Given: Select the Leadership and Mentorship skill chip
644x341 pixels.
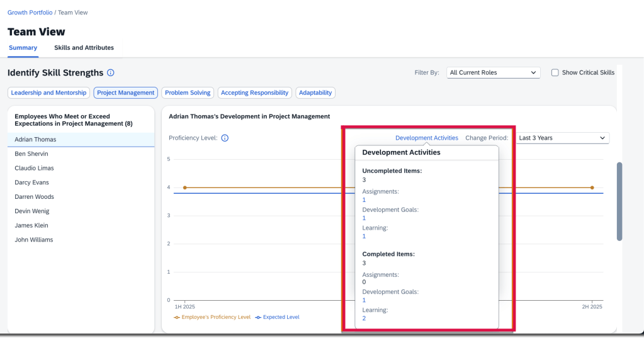Looking at the screenshot, I should (48, 92).
